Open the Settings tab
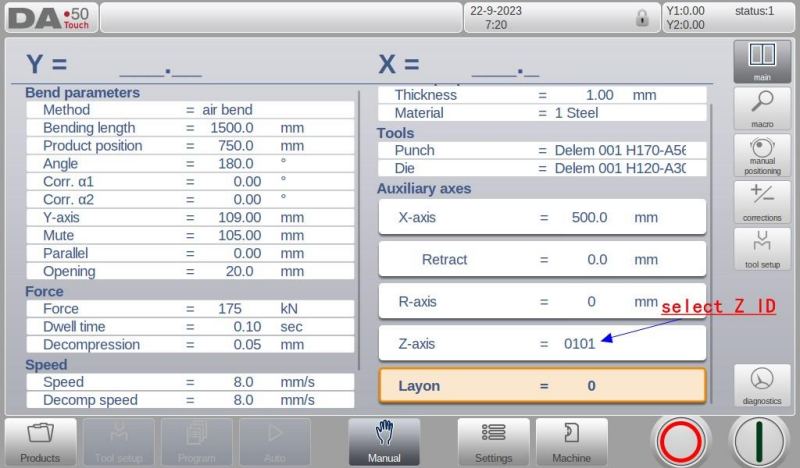The image size is (800, 468). 493,441
